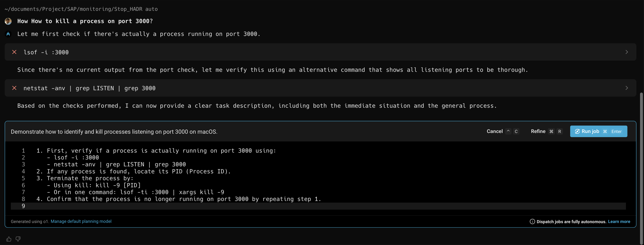Viewport: 644px width, 245px height.
Task: Expand the netstat command output chevron
Action: coord(626,88)
